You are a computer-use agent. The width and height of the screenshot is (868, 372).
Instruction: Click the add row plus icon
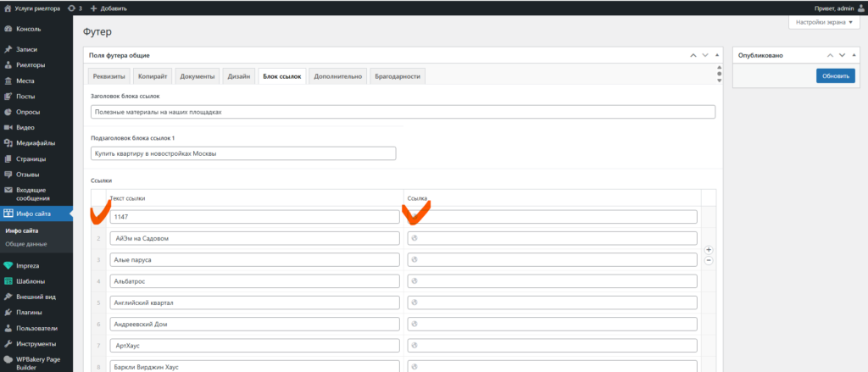tap(709, 250)
